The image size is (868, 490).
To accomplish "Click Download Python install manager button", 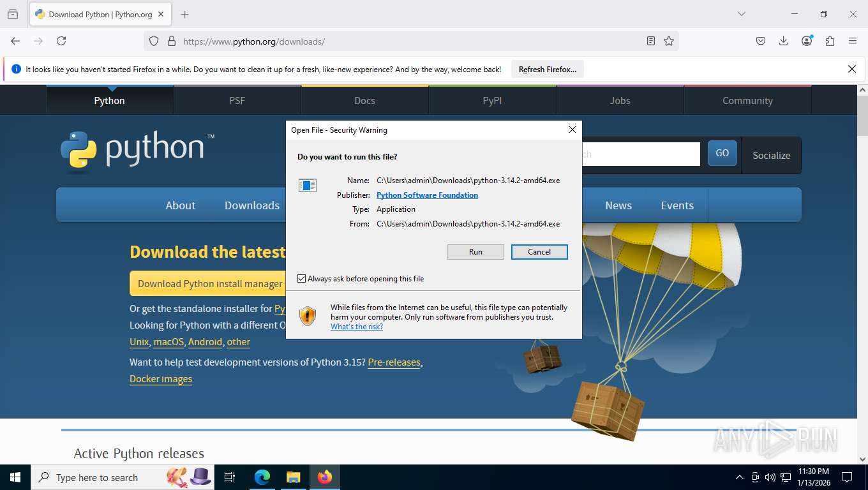I will pos(208,283).
